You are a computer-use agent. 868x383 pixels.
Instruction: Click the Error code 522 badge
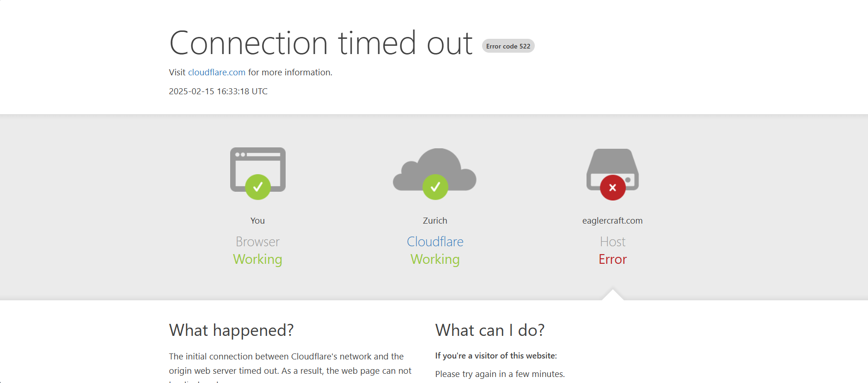click(x=508, y=46)
